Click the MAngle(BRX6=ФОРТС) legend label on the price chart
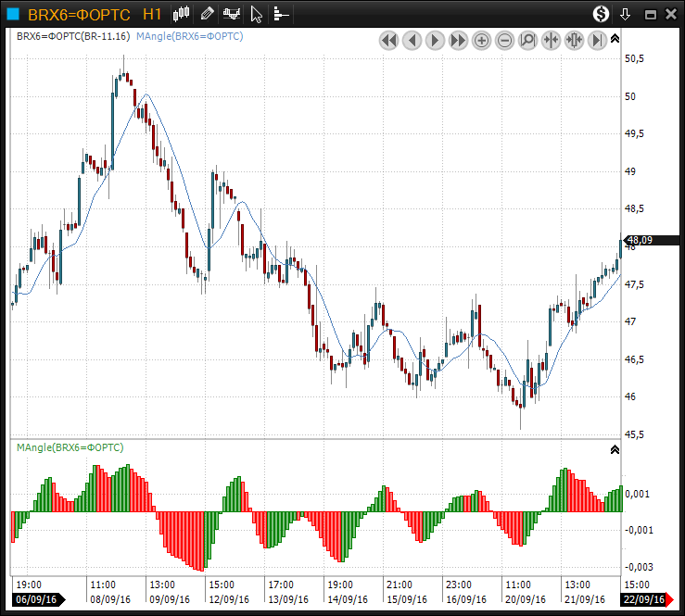685x616 pixels. [x=189, y=36]
